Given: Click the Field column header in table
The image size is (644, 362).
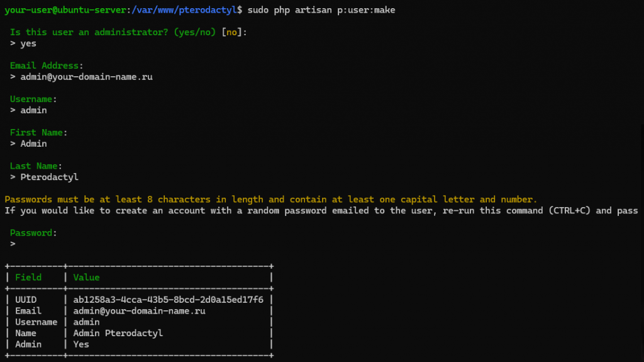Looking at the screenshot, I should tap(28, 277).
